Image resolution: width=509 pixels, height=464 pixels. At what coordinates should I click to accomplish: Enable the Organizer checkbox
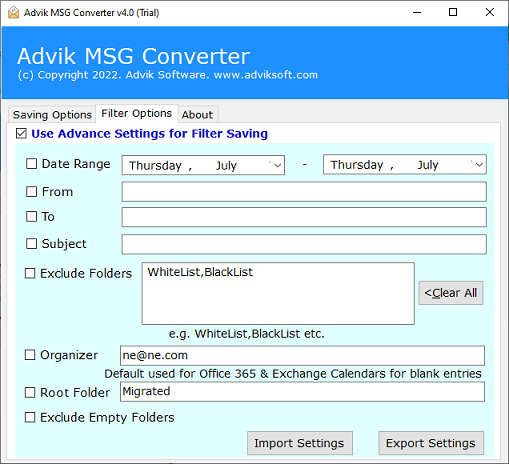click(30, 355)
